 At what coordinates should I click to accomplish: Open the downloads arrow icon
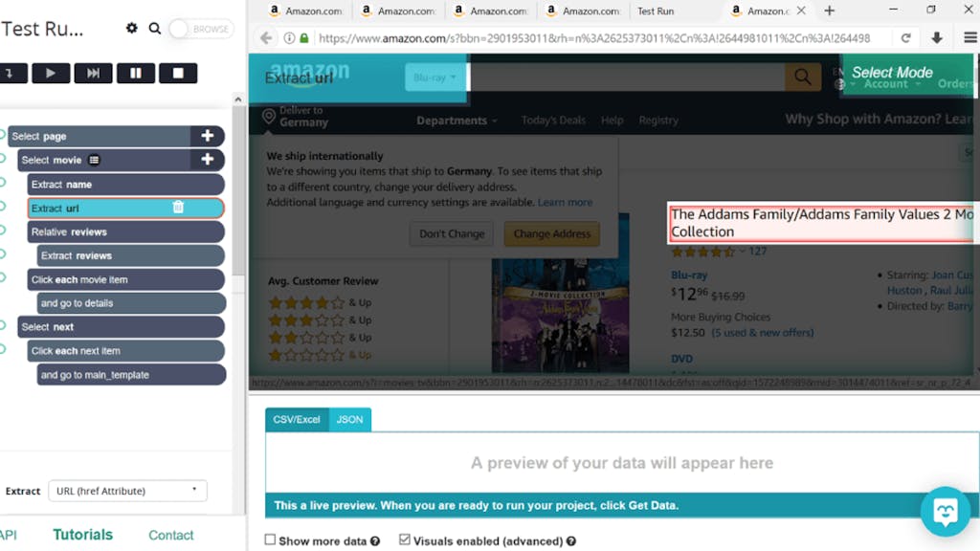coord(936,38)
